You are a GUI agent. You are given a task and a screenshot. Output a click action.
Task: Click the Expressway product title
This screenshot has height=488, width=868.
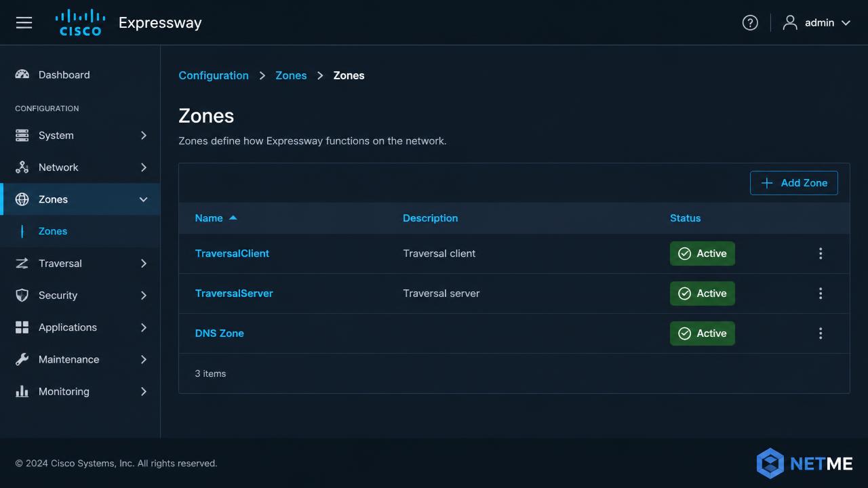(x=160, y=22)
